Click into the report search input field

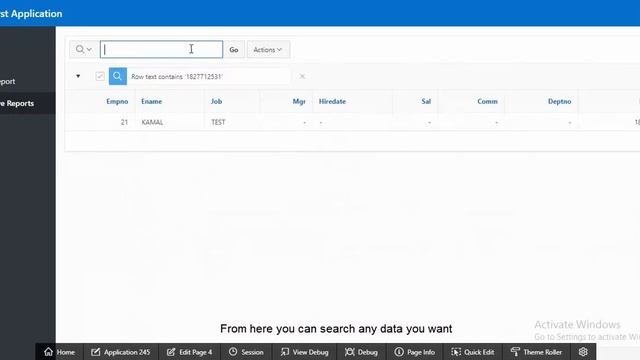(162, 49)
